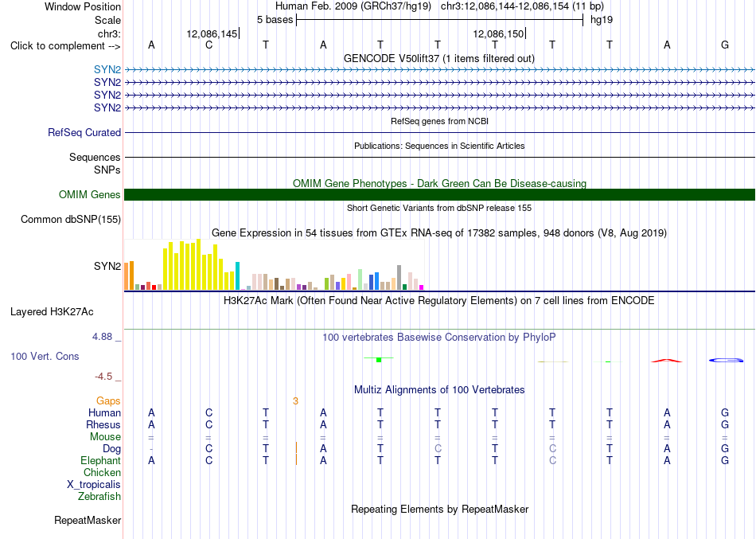Viewport: 756px width, 539px height.
Task: Open the Common dbSNP(155) track settings
Action: pyautogui.click(x=71, y=220)
